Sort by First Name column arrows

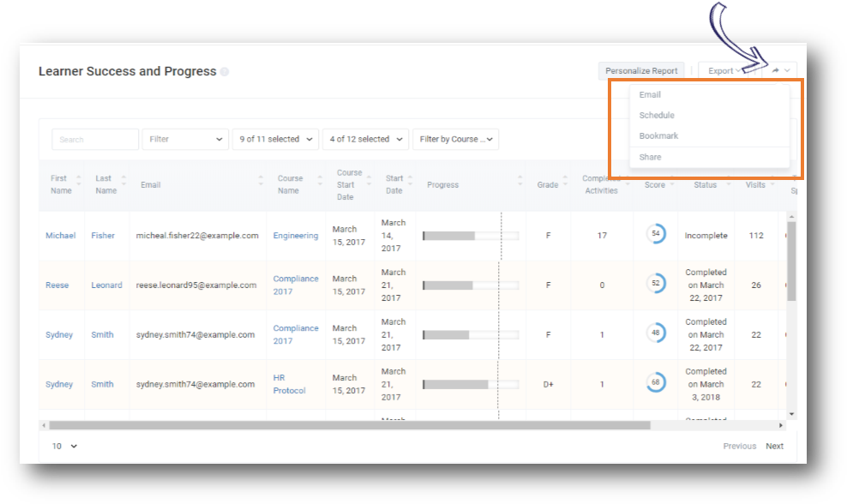click(x=79, y=181)
